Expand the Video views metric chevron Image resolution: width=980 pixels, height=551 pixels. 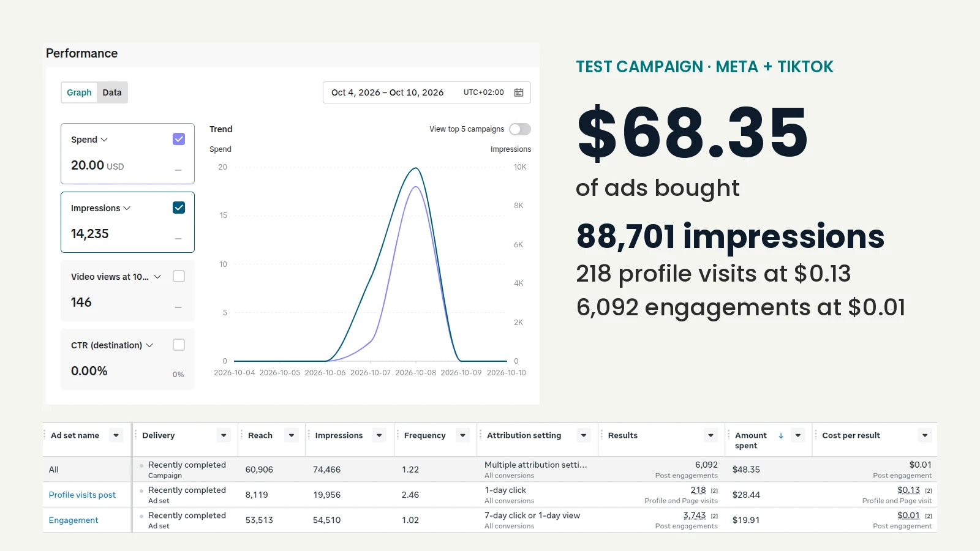(157, 277)
